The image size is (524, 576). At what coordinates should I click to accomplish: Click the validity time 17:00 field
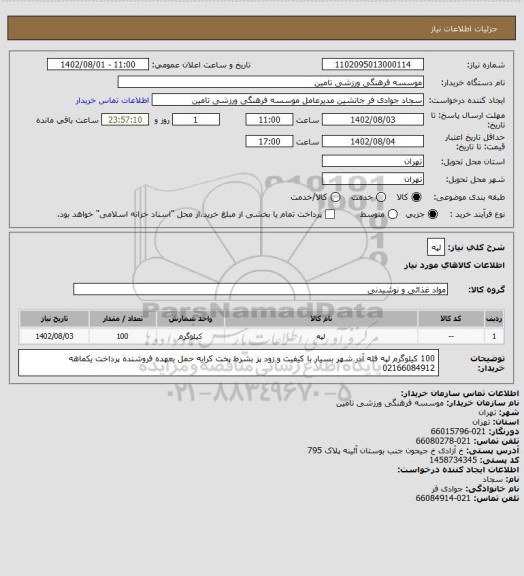(x=269, y=141)
